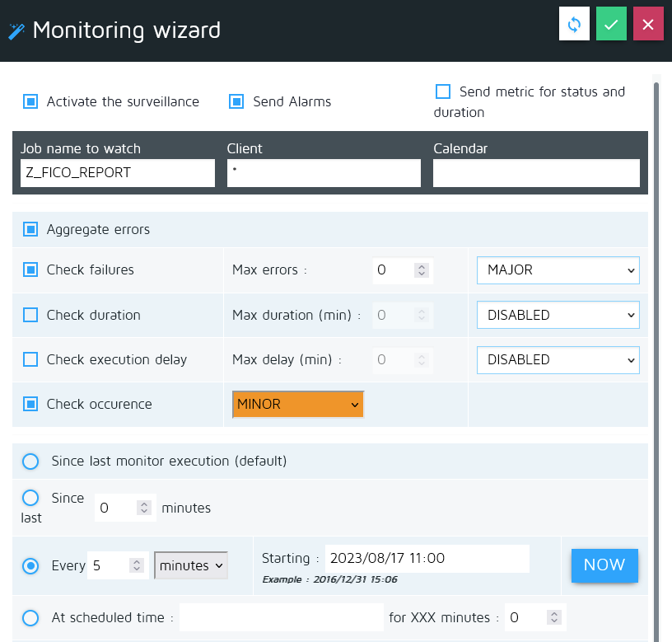Enable Send metric for status and duration
The height and width of the screenshot is (642, 672).
tap(443, 91)
